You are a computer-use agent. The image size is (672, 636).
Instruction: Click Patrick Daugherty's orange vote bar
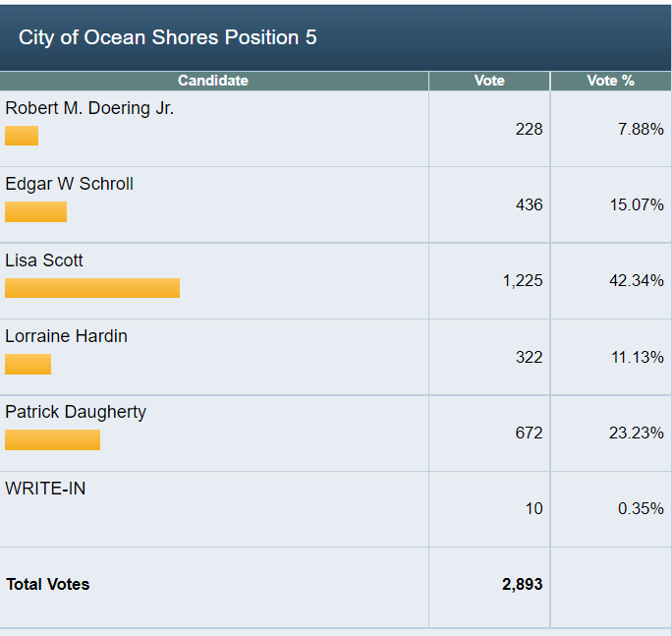point(52,439)
